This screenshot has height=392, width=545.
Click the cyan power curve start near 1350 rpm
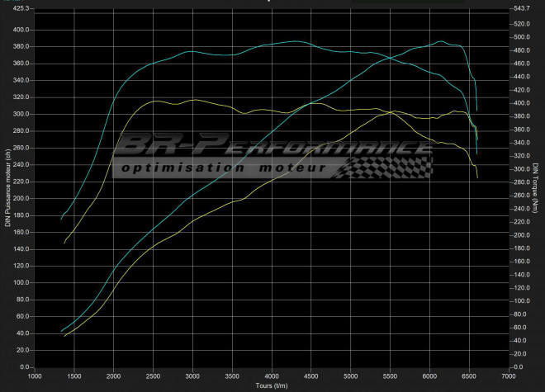[62, 331]
